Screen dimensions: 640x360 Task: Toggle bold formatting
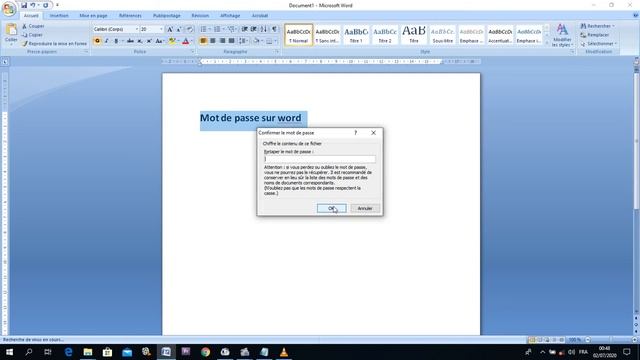click(x=97, y=41)
